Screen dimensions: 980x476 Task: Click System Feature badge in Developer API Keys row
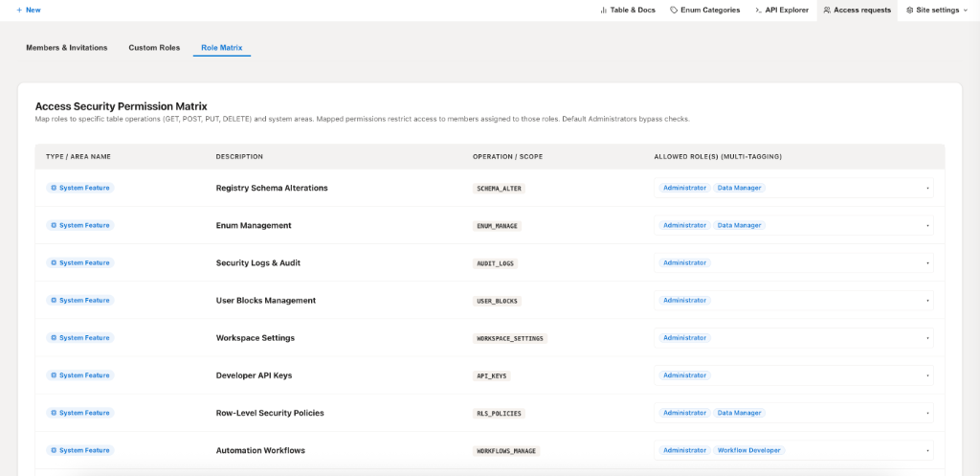pos(80,375)
